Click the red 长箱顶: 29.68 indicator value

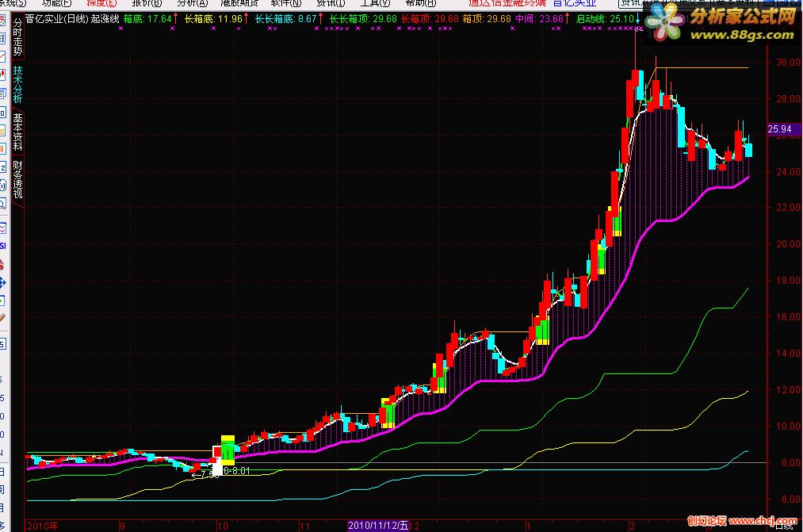click(x=430, y=19)
